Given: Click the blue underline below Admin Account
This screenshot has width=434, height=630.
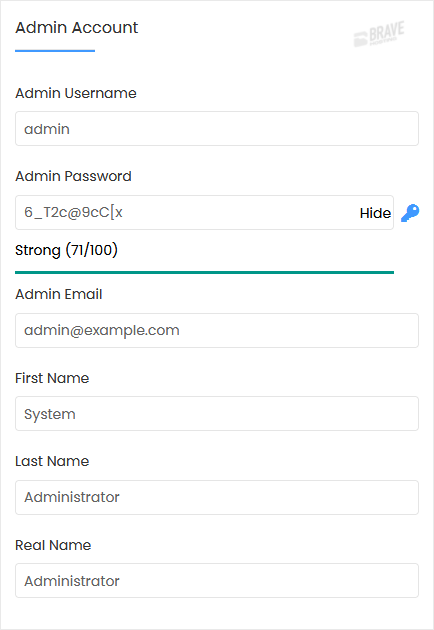Looking at the screenshot, I should coord(55,51).
